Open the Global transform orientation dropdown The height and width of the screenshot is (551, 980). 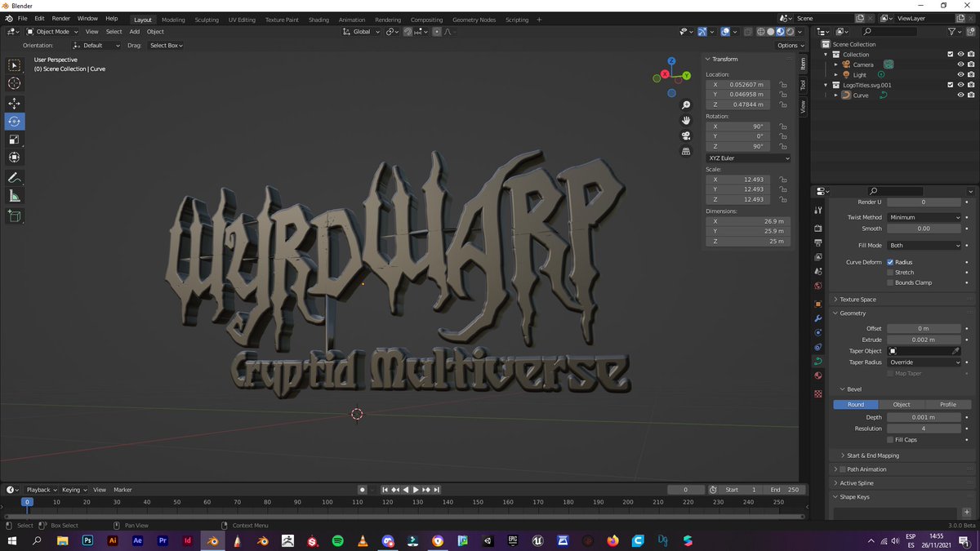pos(362,32)
